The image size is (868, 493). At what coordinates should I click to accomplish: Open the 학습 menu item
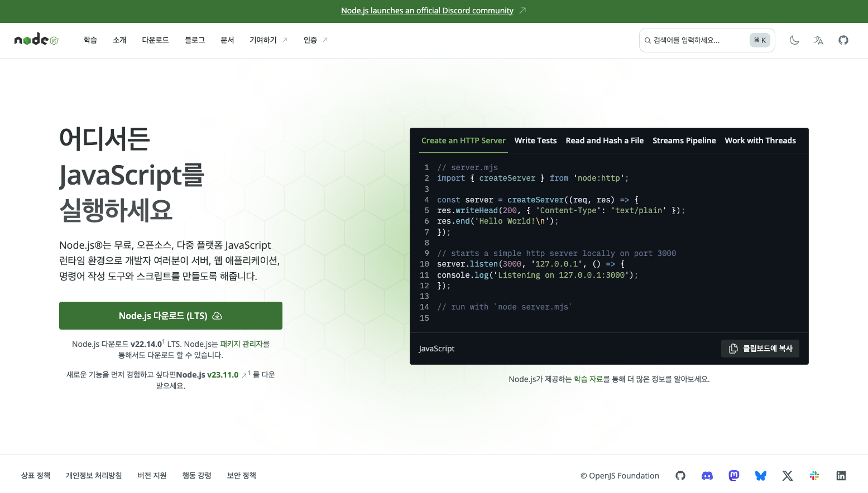(90, 40)
